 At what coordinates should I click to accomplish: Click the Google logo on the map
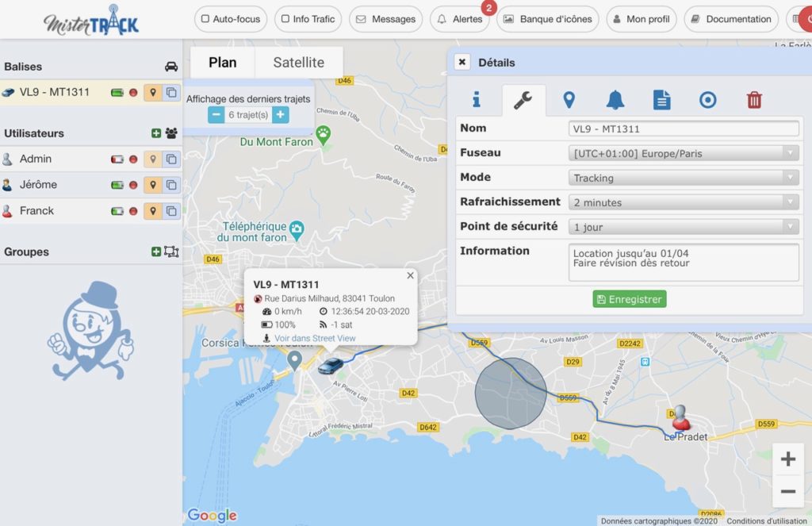coord(213,515)
